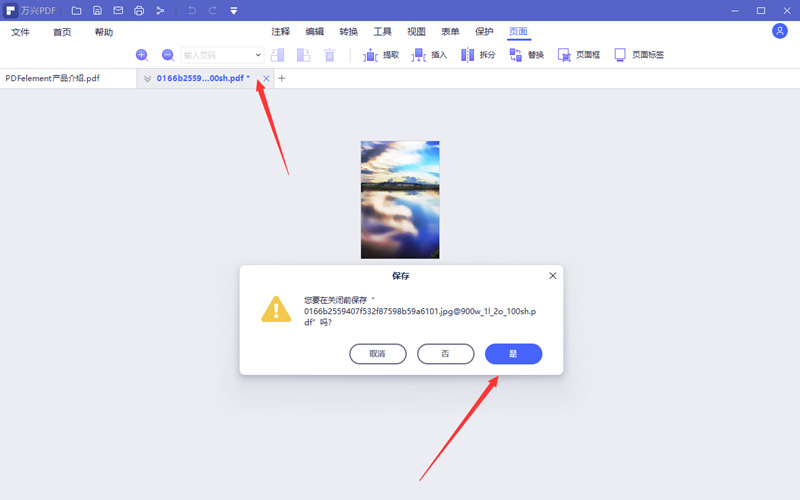The height and width of the screenshot is (500, 800).
Task: Open the 文件 (File) menu
Action: [x=21, y=32]
